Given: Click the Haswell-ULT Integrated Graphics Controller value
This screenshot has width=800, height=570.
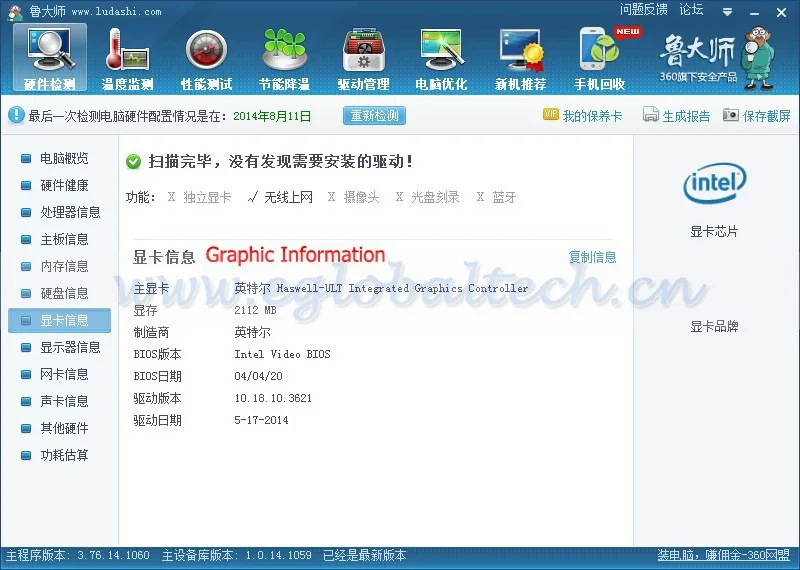Looking at the screenshot, I should point(381,288).
